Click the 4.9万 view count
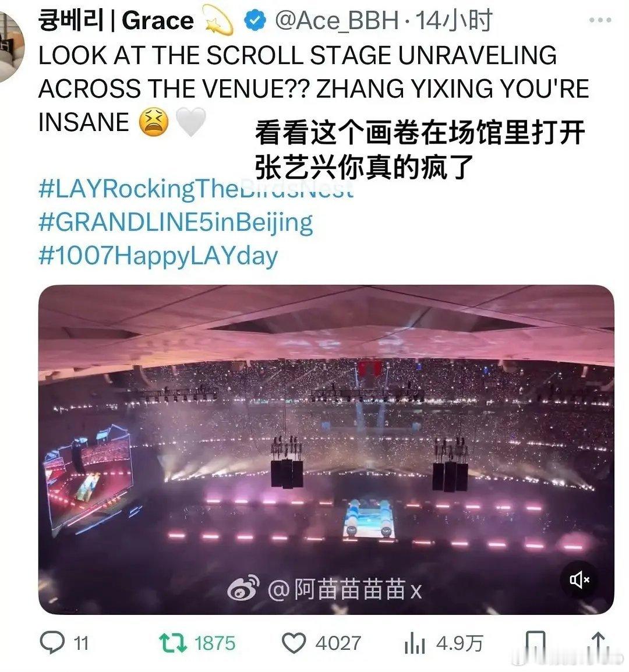 [x=459, y=643]
